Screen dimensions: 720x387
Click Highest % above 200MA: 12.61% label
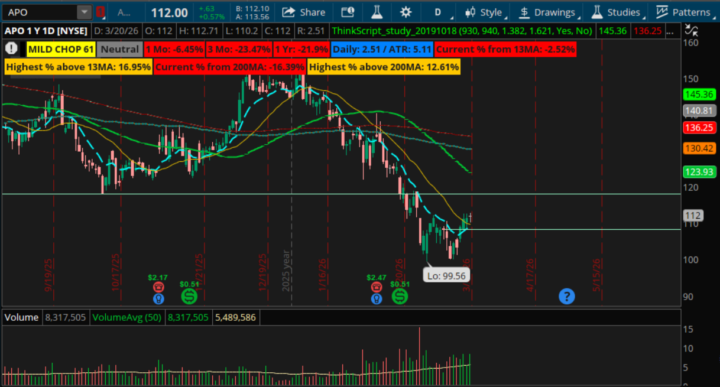click(384, 67)
